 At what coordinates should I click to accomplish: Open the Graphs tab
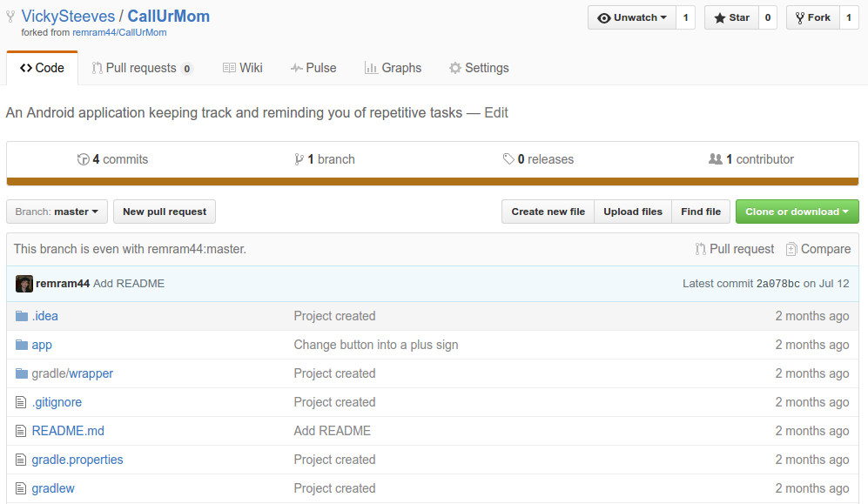click(x=393, y=68)
